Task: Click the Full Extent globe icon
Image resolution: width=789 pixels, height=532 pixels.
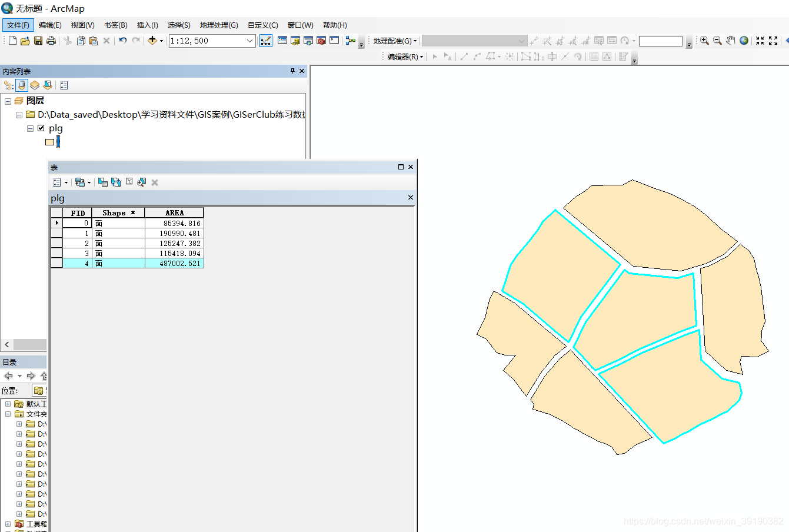Action: click(x=744, y=41)
